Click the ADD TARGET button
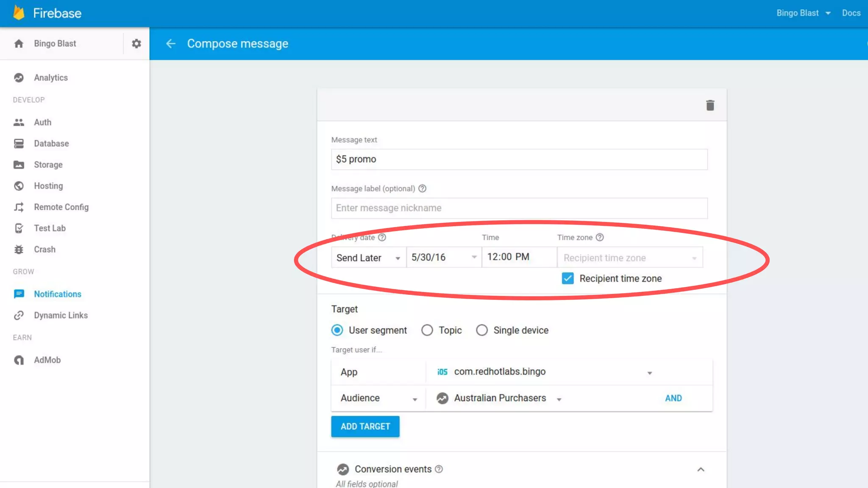Screen dimensions: 868x488 [x=365, y=427]
